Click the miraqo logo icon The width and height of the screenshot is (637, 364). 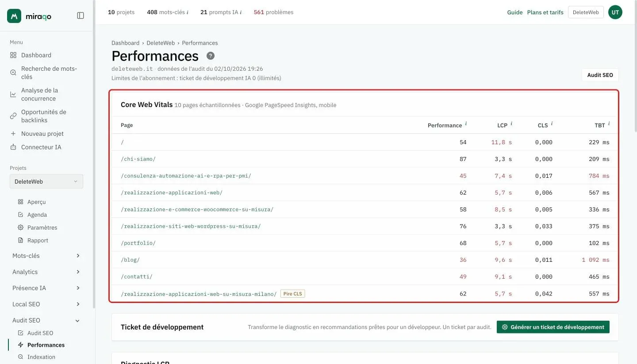[14, 16]
